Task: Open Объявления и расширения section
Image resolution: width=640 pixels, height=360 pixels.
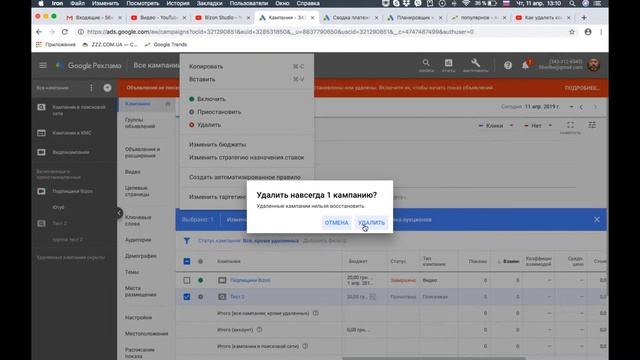Action: coord(142,152)
